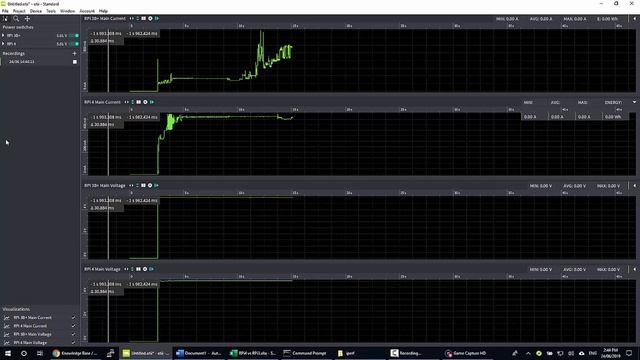This screenshot has width=640, height=360.
Task: Expand the RPI 3B+ power switch row
Action: 3,36
